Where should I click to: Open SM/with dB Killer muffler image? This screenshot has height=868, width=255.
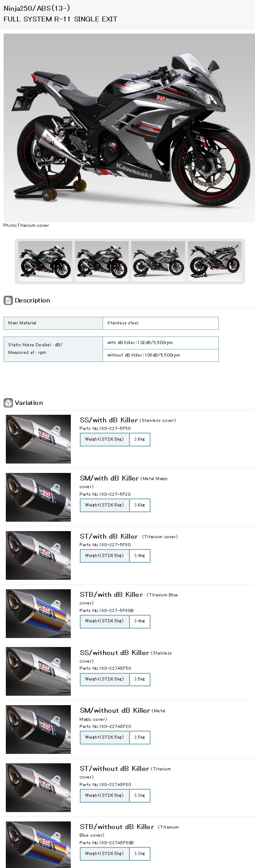[x=38, y=497]
